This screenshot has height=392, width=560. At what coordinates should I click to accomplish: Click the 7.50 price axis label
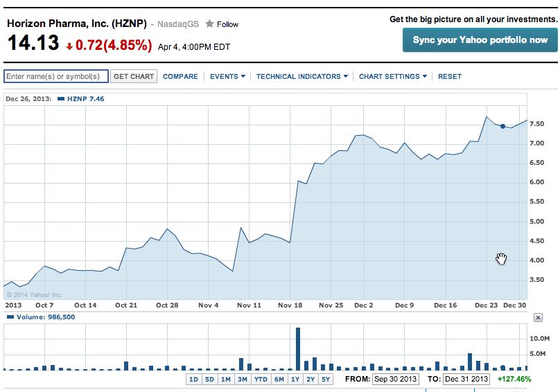coord(537,124)
